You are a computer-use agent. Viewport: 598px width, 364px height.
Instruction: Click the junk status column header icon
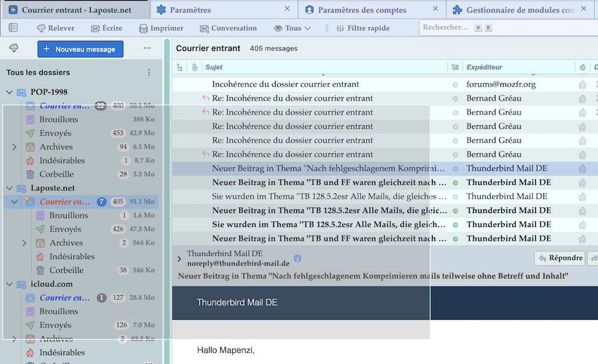(x=582, y=67)
